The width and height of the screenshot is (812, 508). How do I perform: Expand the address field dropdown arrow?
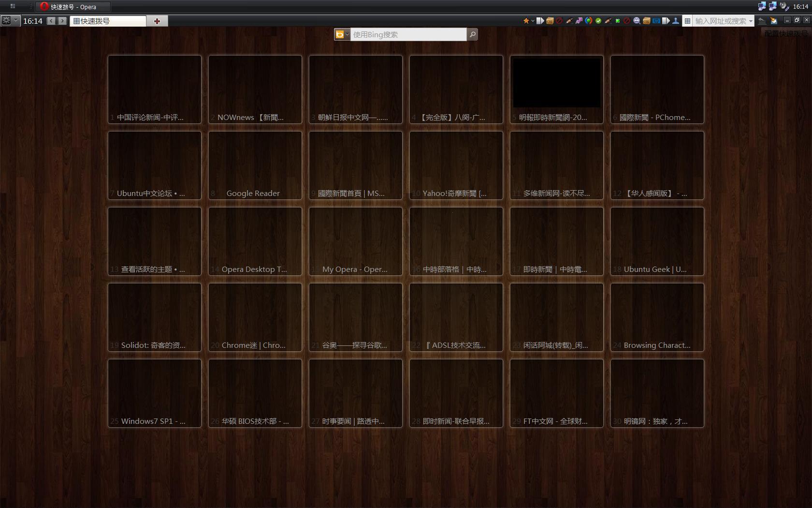tap(751, 21)
